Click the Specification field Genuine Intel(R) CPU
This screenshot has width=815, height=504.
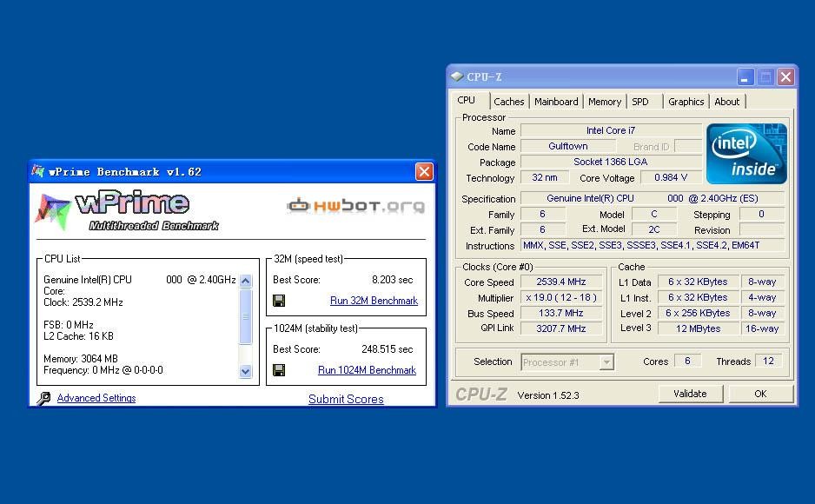[x=653, y=198]
